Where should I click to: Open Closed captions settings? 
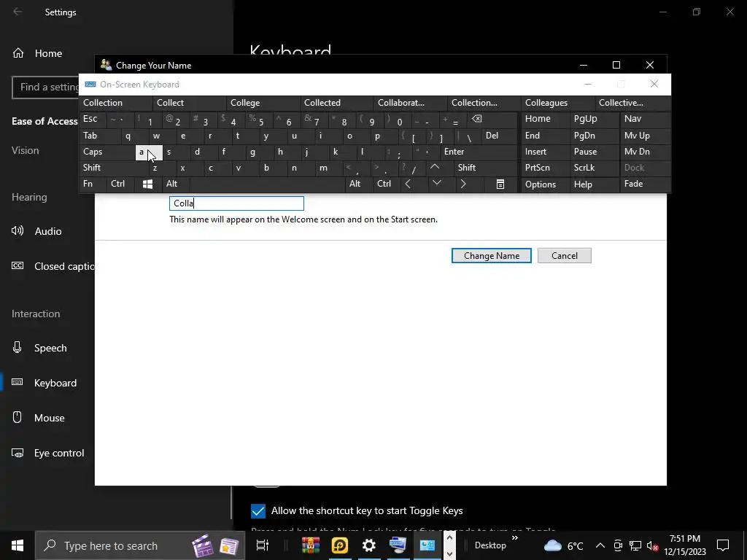point(53,266)
